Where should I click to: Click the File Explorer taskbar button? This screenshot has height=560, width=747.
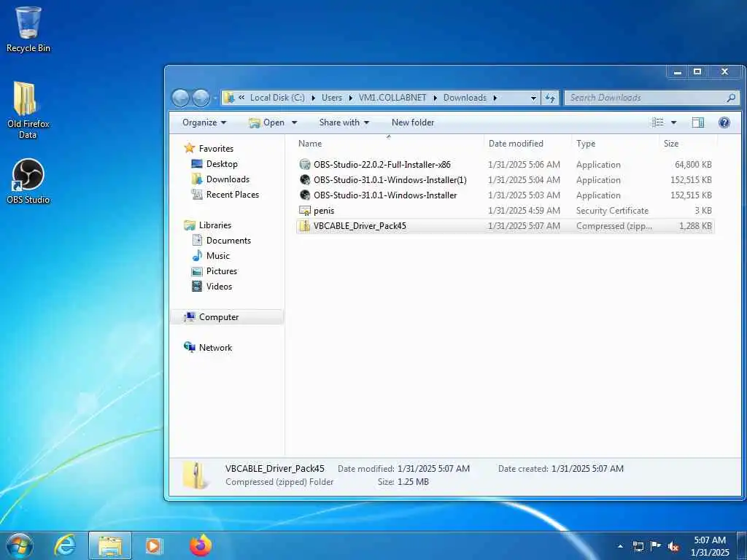tap(110, 545)
